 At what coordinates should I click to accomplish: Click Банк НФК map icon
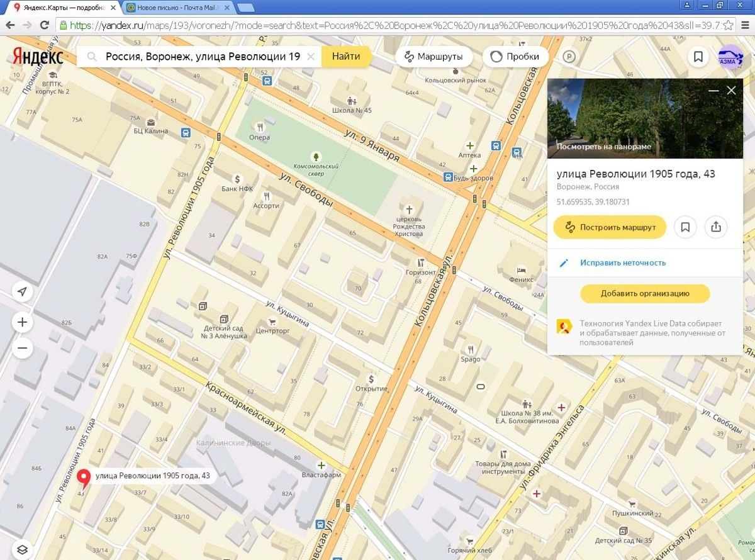pos(237,179)
